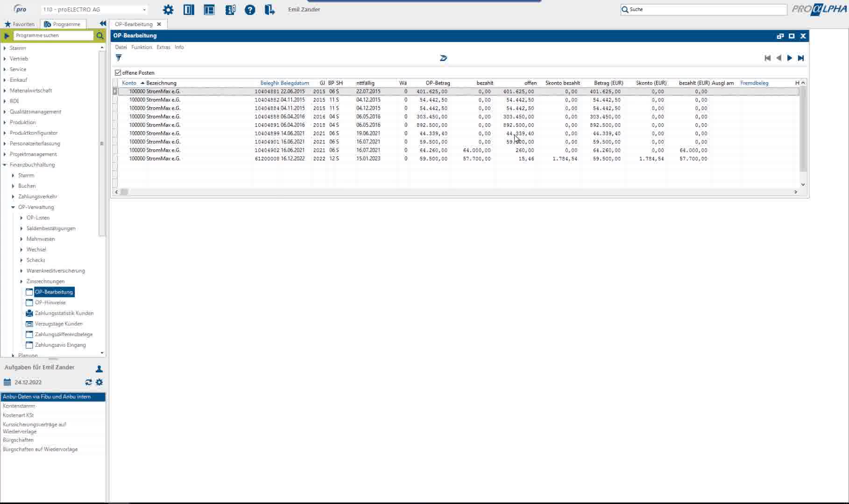Refresh the Aufgaben task list

(88, 382)
